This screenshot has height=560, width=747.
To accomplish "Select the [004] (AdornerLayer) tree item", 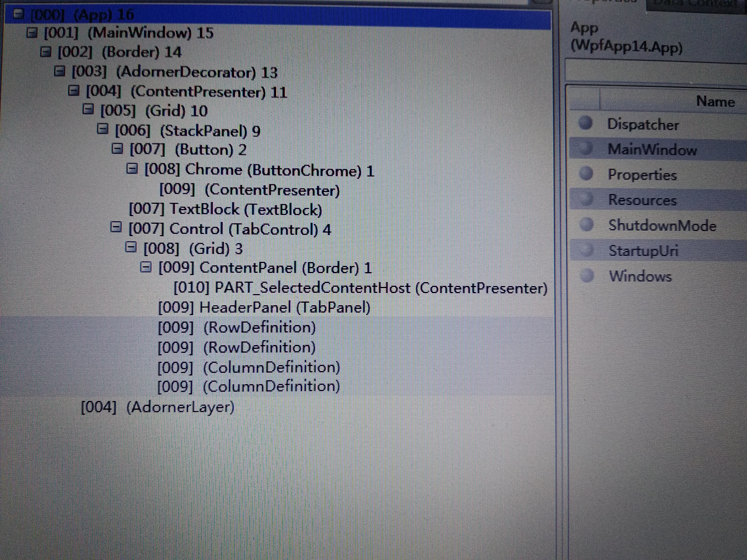I will pos(157,407).
